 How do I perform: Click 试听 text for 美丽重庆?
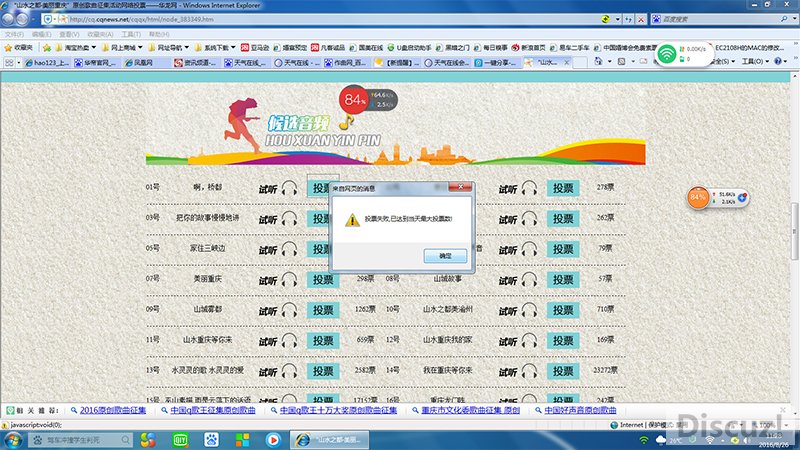pyautogui.click(x=268, y=281)
